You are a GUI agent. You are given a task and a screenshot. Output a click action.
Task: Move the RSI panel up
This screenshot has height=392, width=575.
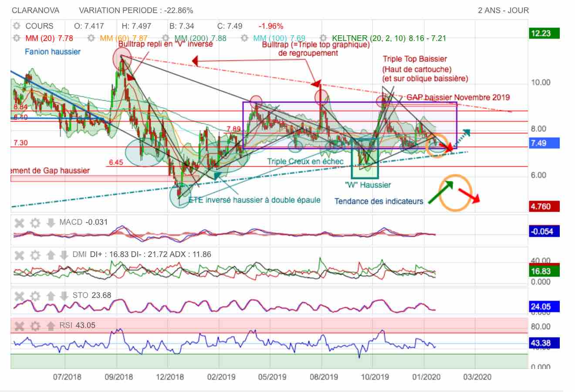pyautogui.click(x=51, y=326)
